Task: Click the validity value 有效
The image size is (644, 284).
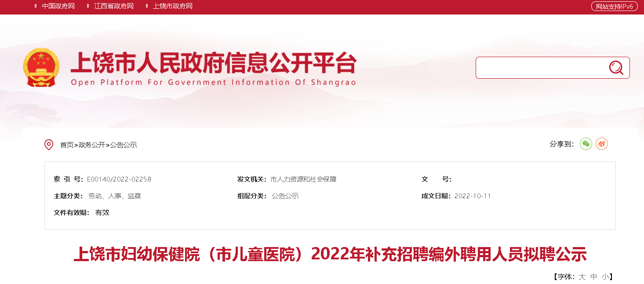Action: [102, 213]
